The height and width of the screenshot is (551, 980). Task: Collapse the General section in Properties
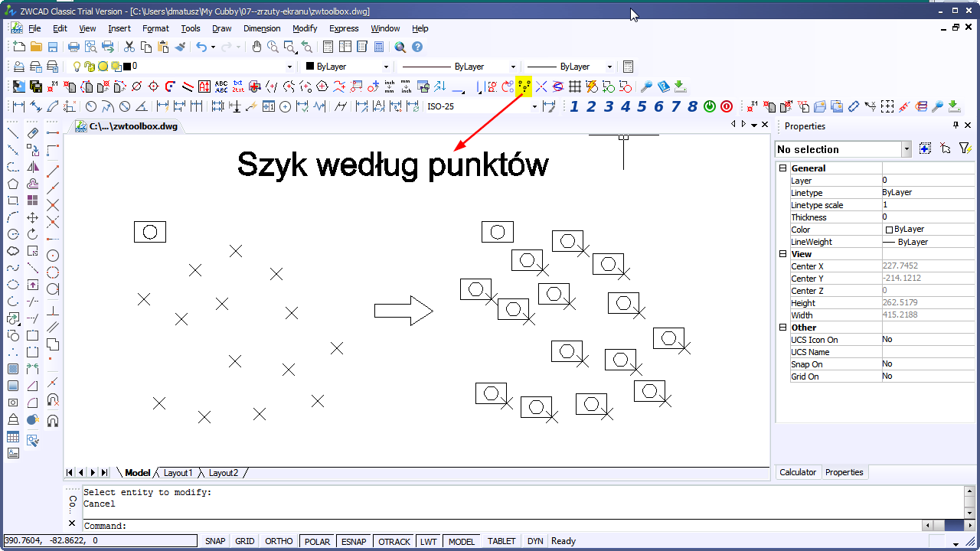point(782,168)
